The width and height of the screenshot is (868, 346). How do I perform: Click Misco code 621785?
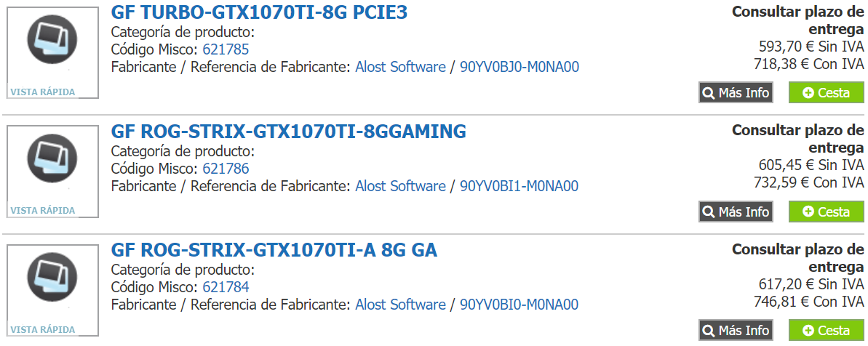click(226, 49)
